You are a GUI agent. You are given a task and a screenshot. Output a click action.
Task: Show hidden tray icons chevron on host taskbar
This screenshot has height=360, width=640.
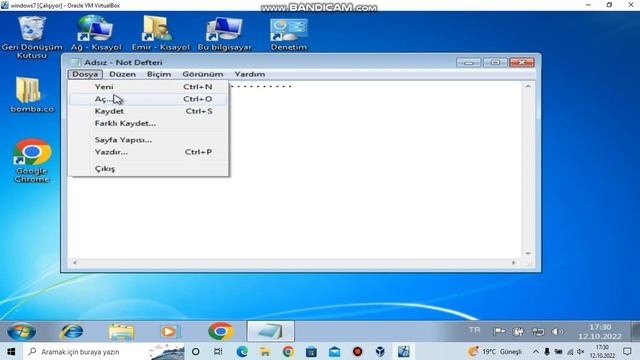(x=536, y=351)
